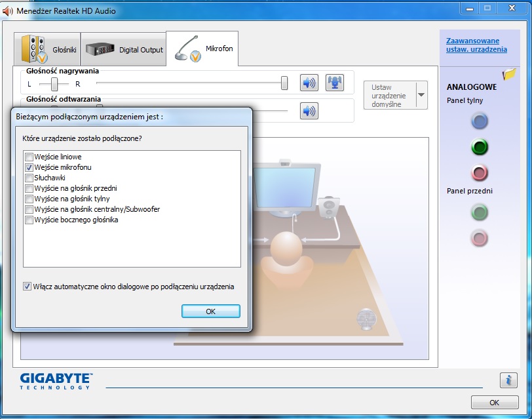Expand Ustaw urządzenie domyślne dropdown arrow
Viewport: 532px width, 419px height.
(421, 95)
